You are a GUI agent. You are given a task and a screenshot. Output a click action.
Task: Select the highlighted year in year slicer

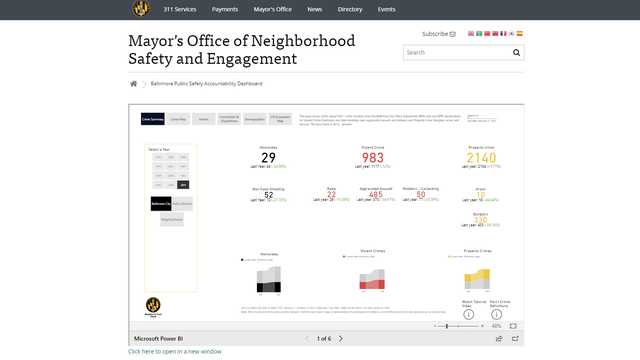183,185
